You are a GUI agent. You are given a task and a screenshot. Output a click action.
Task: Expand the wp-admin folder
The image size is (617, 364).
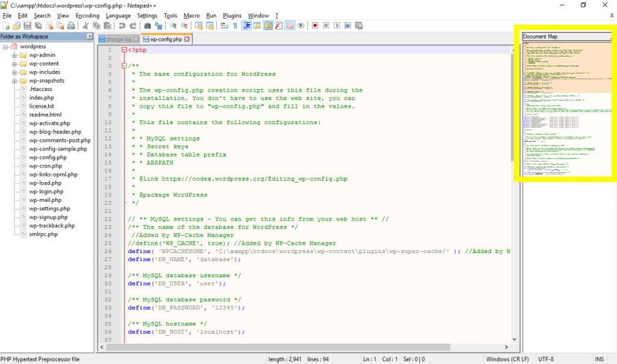(13, 54)
